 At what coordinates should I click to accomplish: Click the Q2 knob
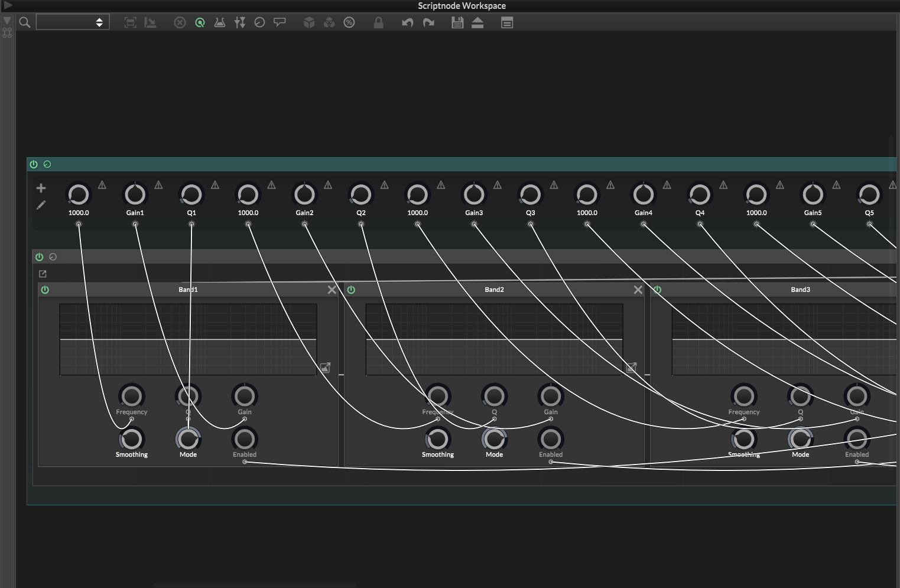pyautogui.click(x=361, y=194)
